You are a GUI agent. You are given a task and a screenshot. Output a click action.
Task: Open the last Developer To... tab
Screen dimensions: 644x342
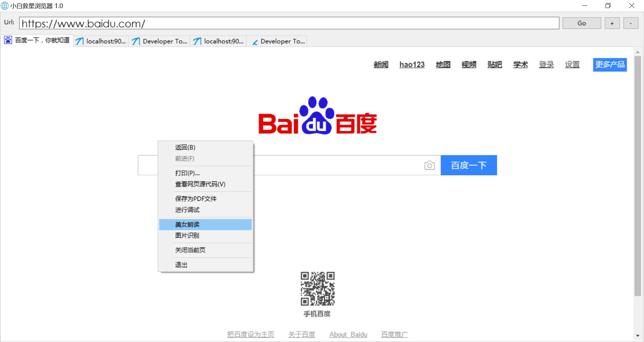click(277, 41)
